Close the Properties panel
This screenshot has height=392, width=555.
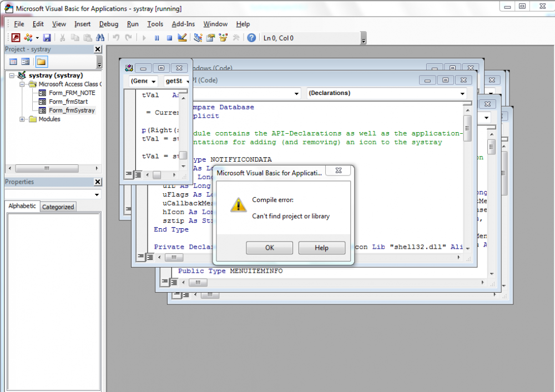pyautogui.click(x=98, y=182)
